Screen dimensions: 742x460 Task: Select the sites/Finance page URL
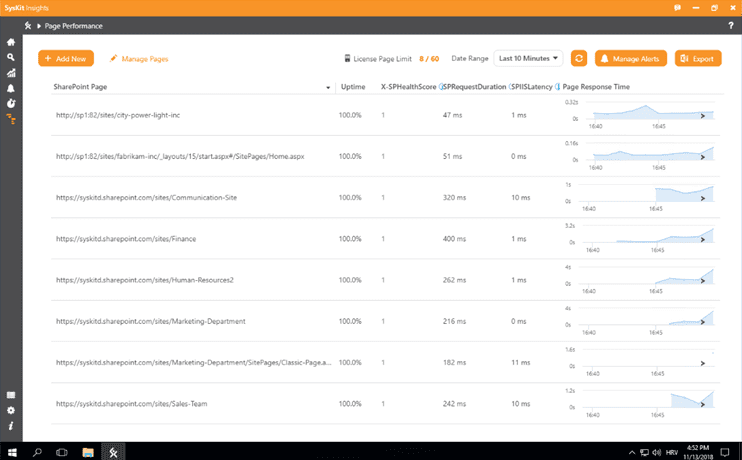126,239
